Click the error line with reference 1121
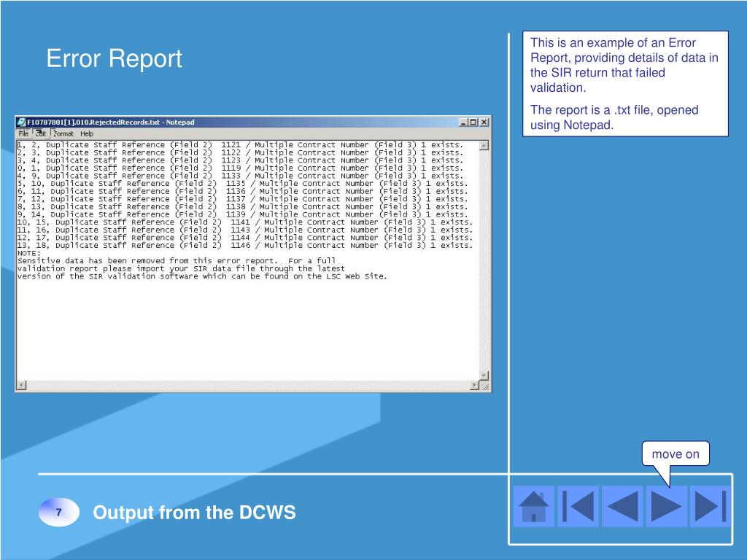Screen dimensions: 747x560 pos(240,145)
